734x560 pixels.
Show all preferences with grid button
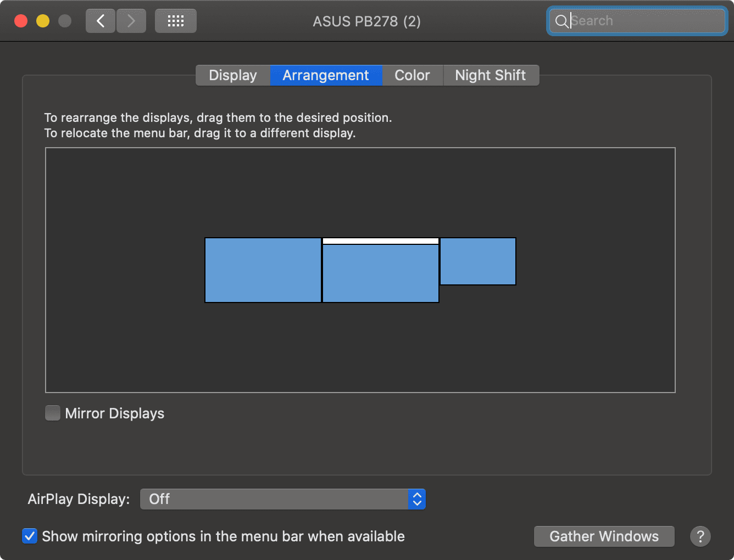(175, 21)
